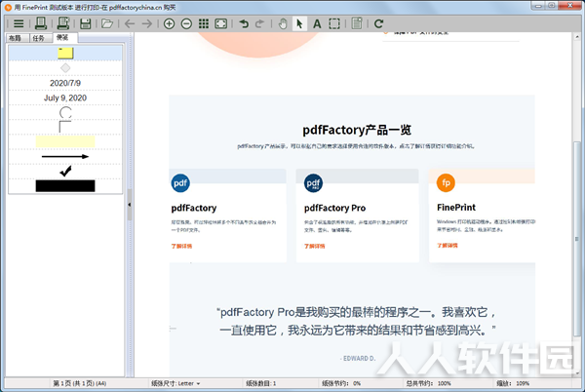Pick the checkmark stamp
585x392 pixels.
point(65,172)
